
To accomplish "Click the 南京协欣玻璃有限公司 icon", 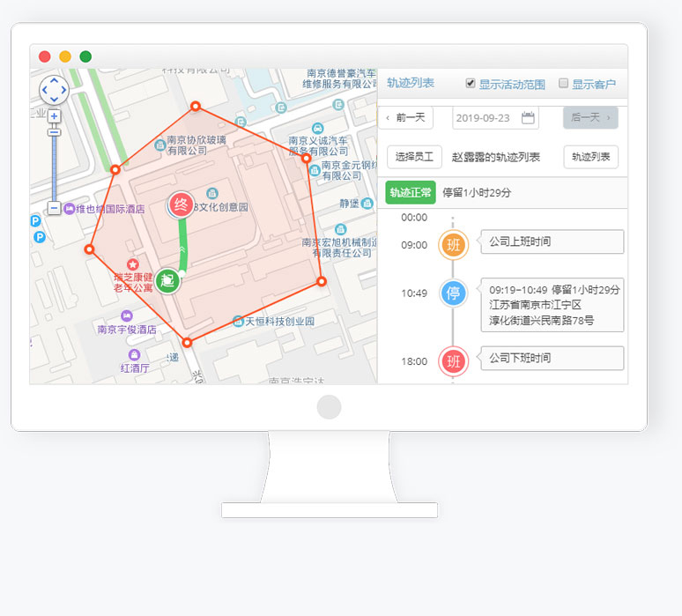I will click(x=160, y=145).
